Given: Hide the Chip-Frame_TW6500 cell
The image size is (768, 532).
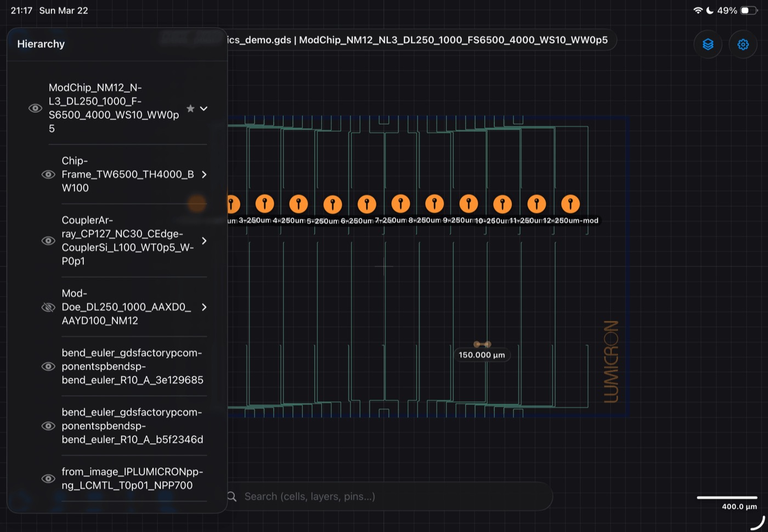Looking at the screenshot, I should [x=48, y=174].
